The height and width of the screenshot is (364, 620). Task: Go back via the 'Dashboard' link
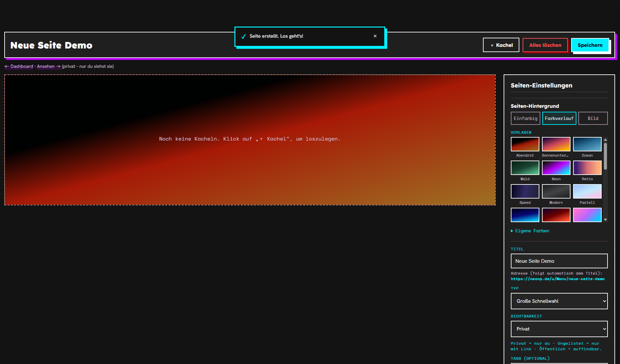19,66
